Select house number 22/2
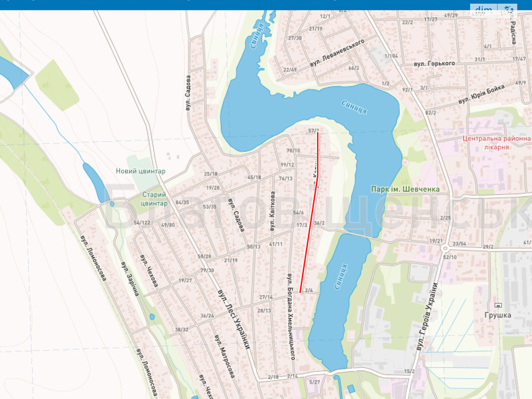 [x=408, y=22]
